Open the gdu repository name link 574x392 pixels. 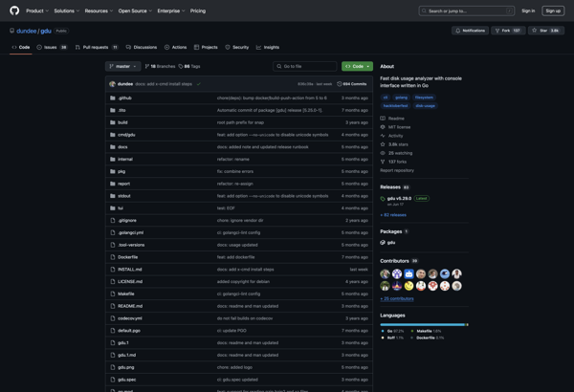click(x=46, y=32)
